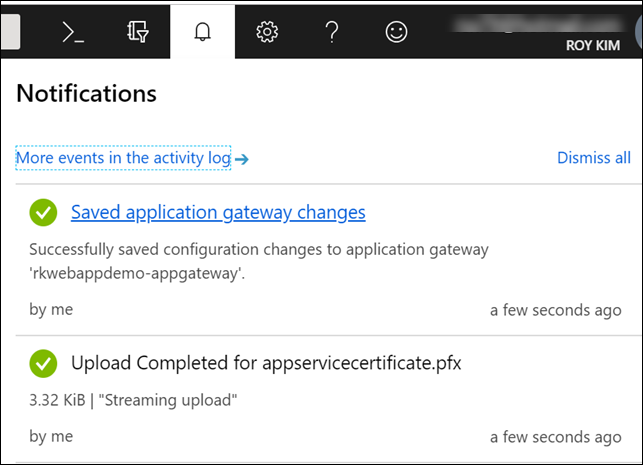This screenshot has width=643, height=465.
Task: Open the ROY KIM account menu
Action: point(593,45)
